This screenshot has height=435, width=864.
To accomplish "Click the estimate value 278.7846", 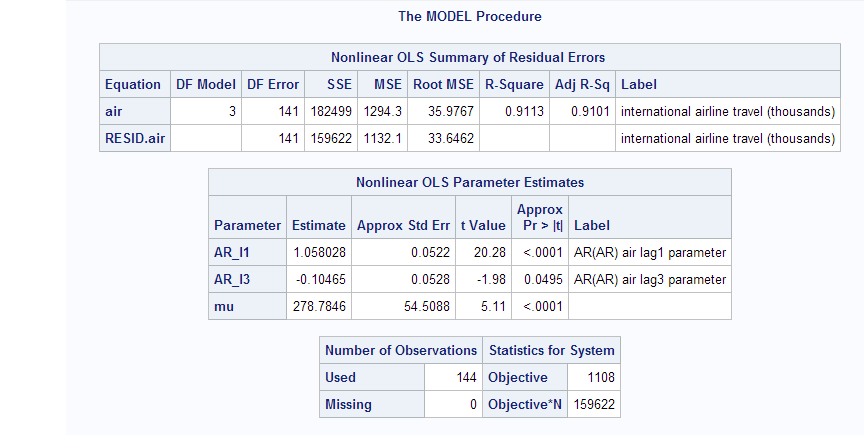I will pos(318,307).
